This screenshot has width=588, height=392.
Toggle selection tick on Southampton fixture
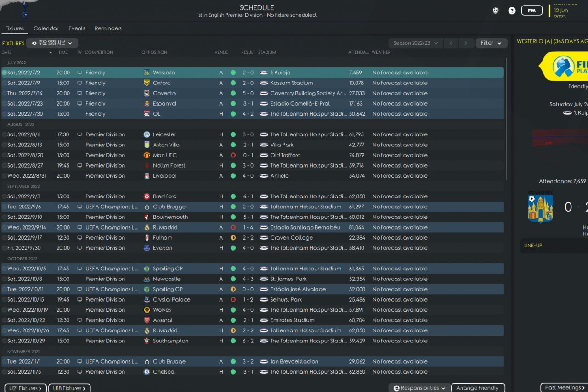(x=5, y=341)
